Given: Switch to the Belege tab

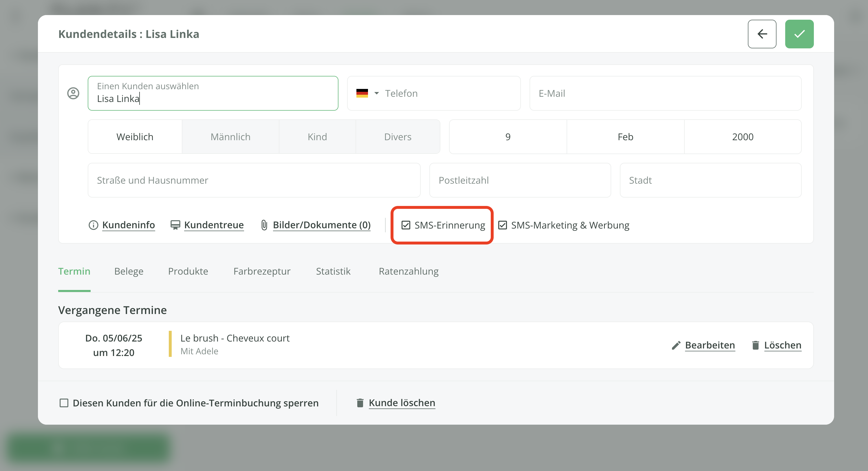Looking at the screenshot, I should pos(129,271).
